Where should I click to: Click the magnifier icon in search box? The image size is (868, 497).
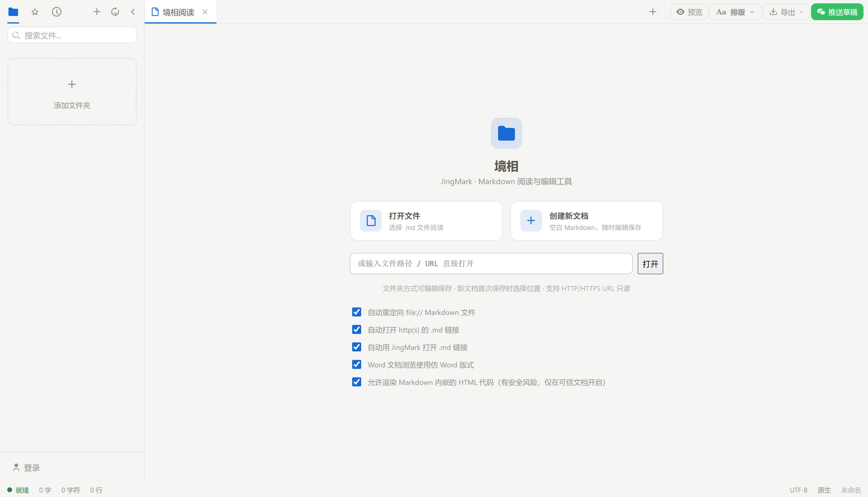coord(16,35)
